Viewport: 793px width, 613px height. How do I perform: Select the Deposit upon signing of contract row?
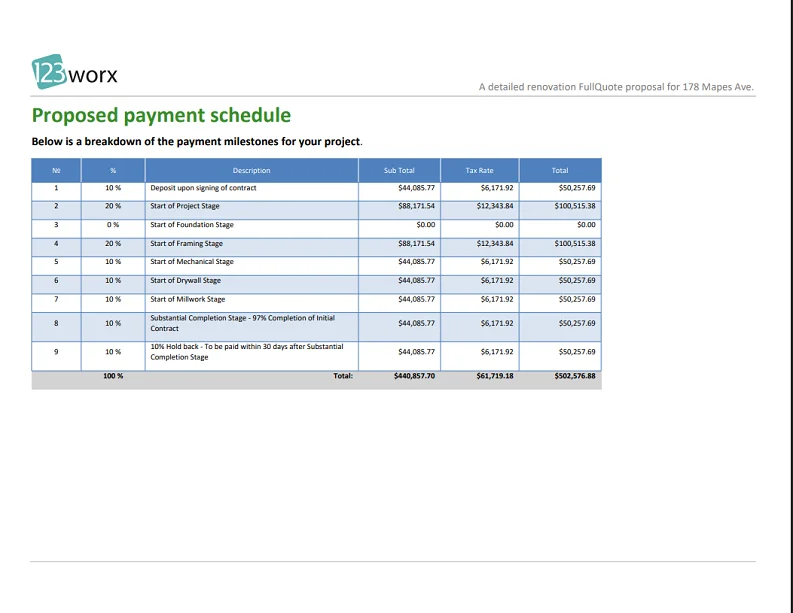203,187
